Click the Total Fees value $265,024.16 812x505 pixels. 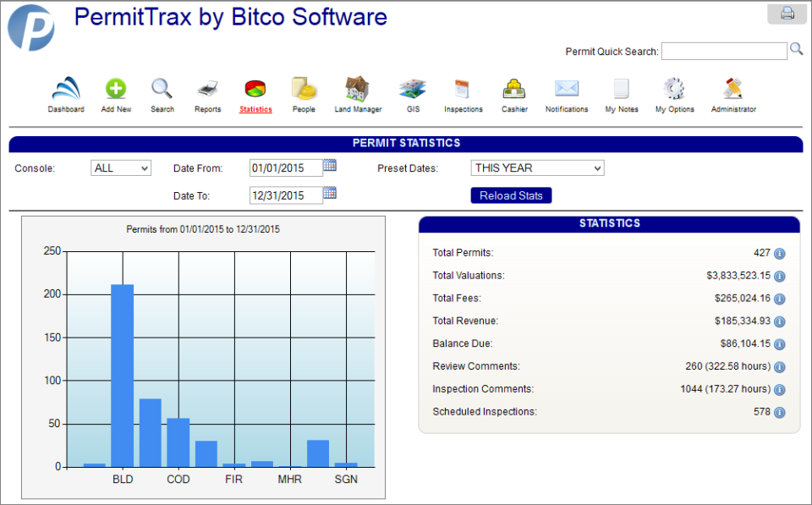pos(743,299)
